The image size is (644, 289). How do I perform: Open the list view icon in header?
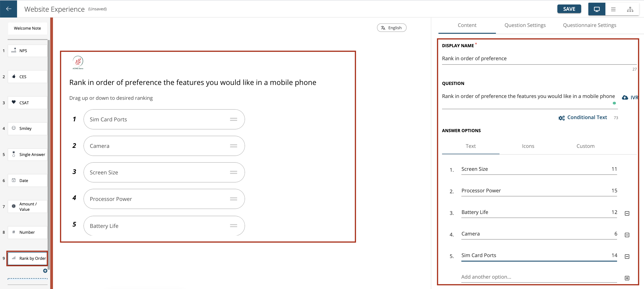tap(613, 9)
